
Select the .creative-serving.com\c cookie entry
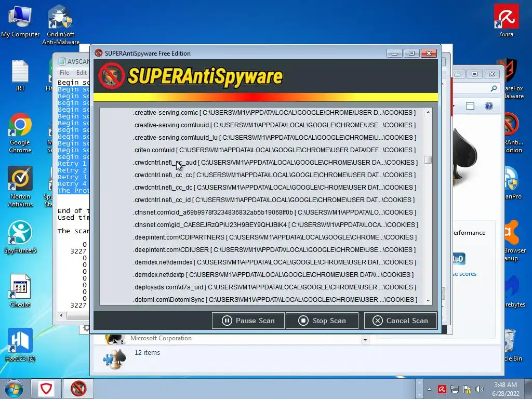click(x=274, y=112)
